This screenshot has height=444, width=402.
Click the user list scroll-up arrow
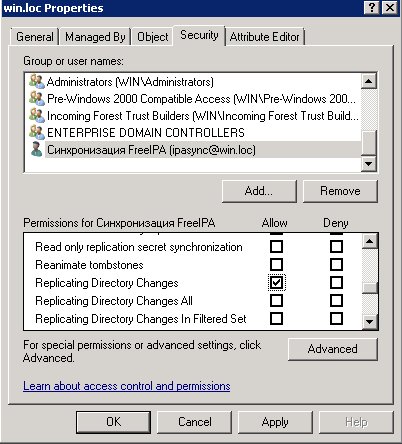coord(369,81)
